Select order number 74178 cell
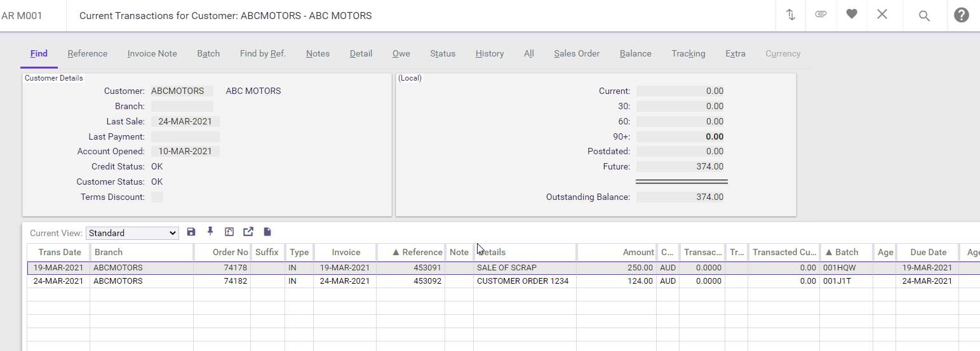Screen dimensions: 980x351 [222, 268]
